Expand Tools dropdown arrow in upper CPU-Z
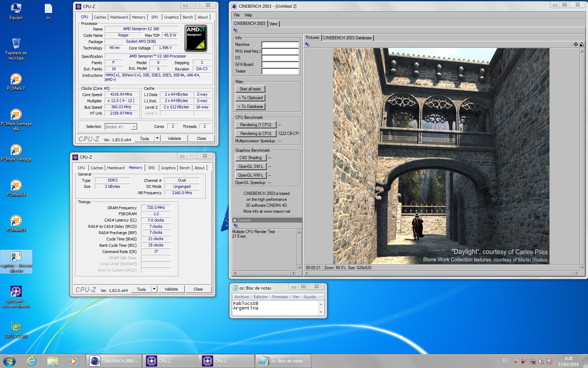The height and width of the screenshot is (368, 588). point(157,138)
